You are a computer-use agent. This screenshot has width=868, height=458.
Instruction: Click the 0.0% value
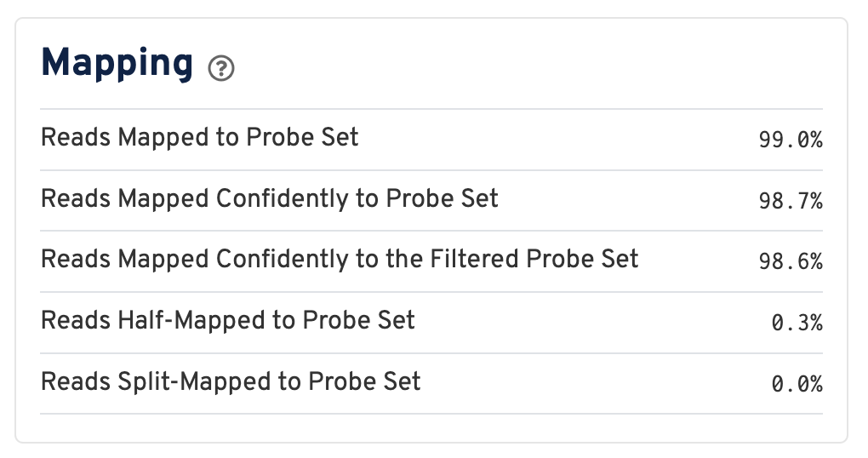pyautogui.click(x=797, y=385)
